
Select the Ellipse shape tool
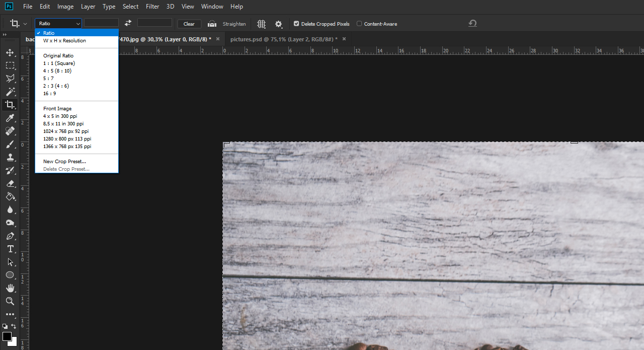(10, 275)
